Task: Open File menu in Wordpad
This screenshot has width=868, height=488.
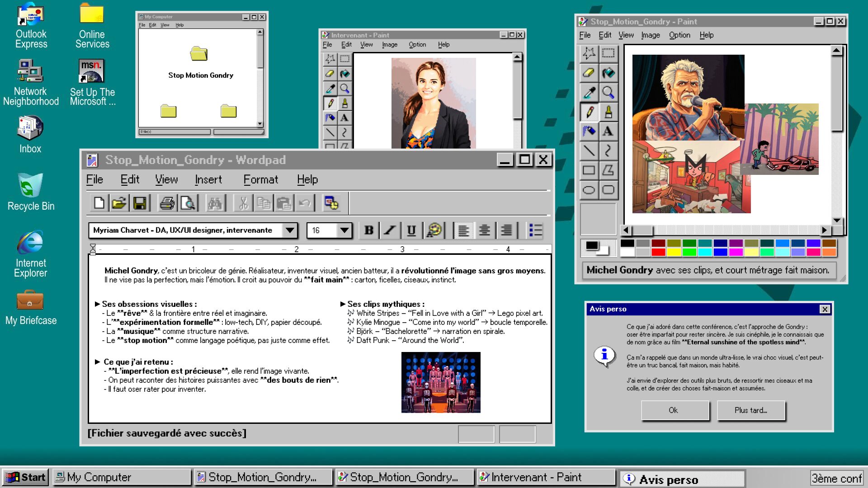Action: tap(94, 180)
